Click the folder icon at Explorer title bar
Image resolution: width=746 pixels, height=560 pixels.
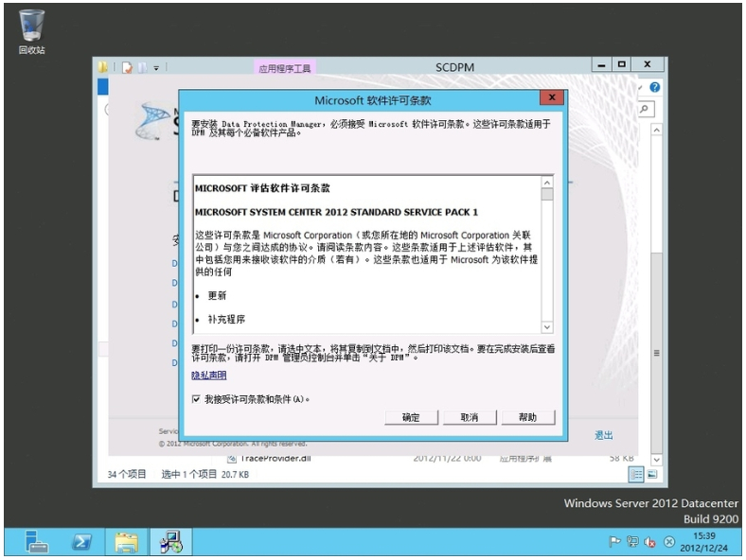[103, 67]
